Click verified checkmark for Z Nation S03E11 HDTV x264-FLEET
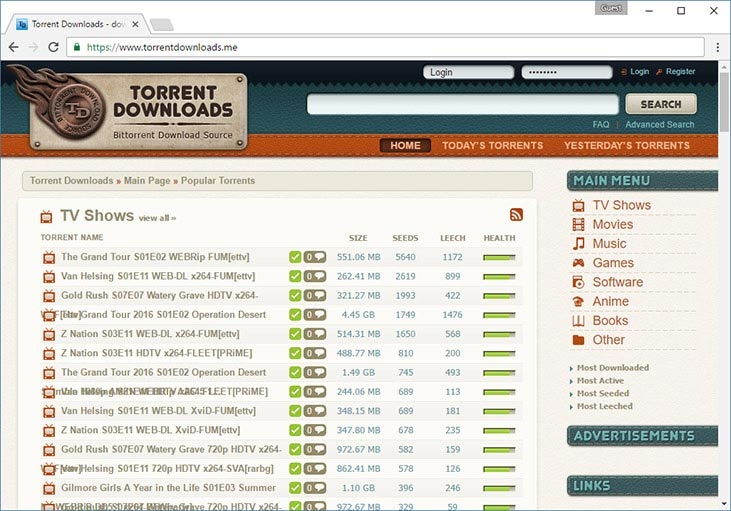731x511 pixels. click(x=295, y=353)
